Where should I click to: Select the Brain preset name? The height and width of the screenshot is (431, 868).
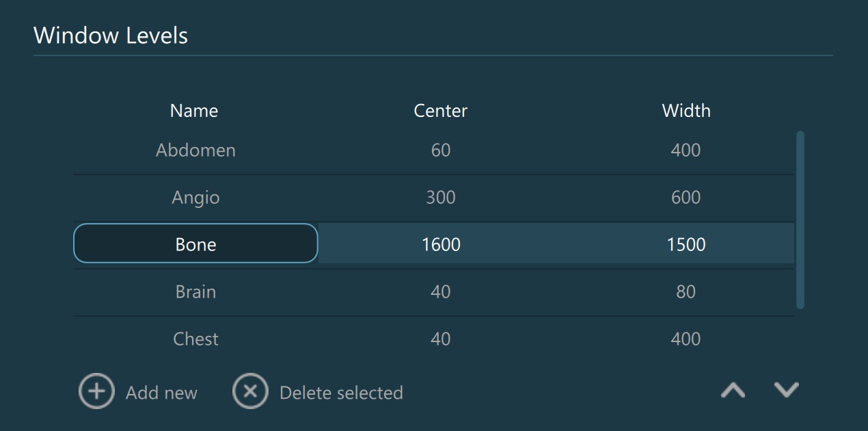(195, 291)
